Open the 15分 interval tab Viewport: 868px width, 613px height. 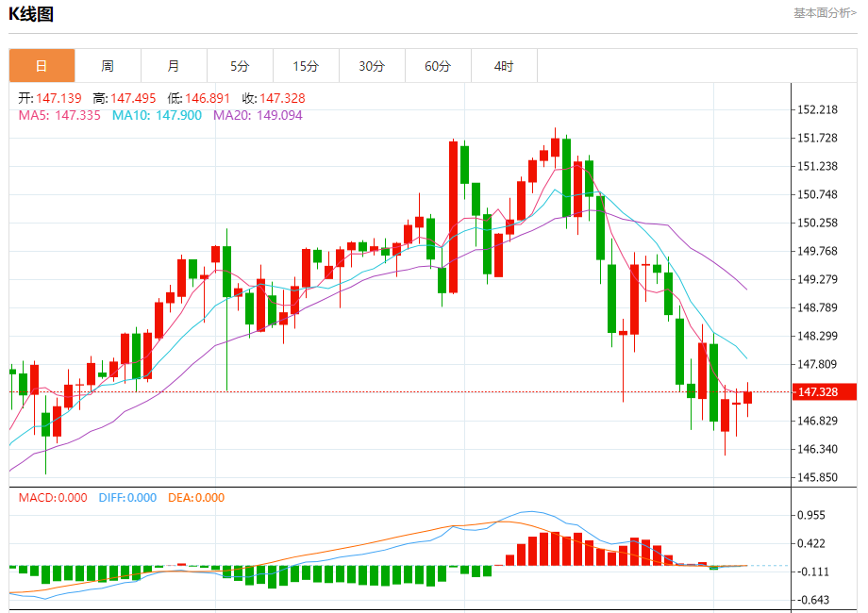306,66
